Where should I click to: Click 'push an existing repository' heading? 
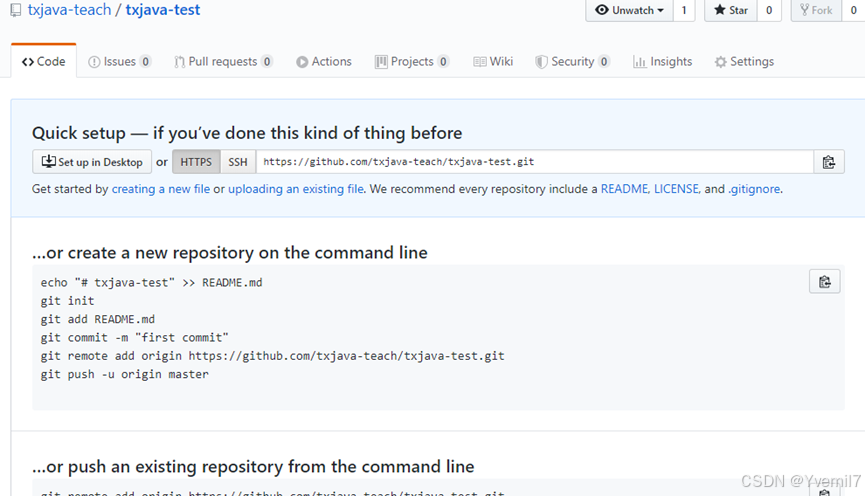click(253, 467)
